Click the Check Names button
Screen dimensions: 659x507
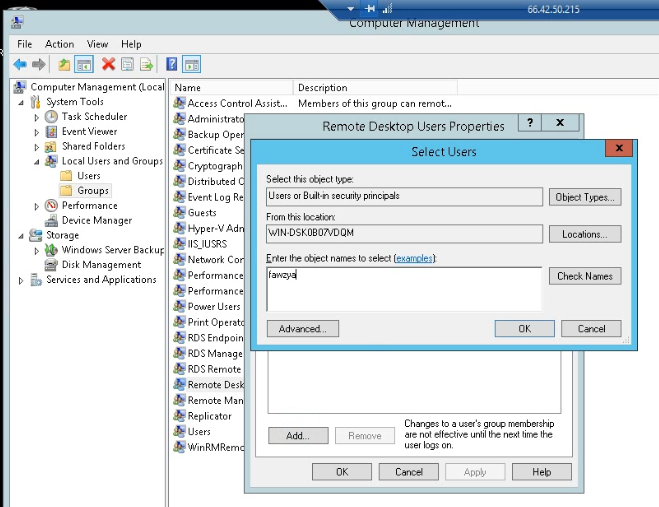click(x=585, y=276)
